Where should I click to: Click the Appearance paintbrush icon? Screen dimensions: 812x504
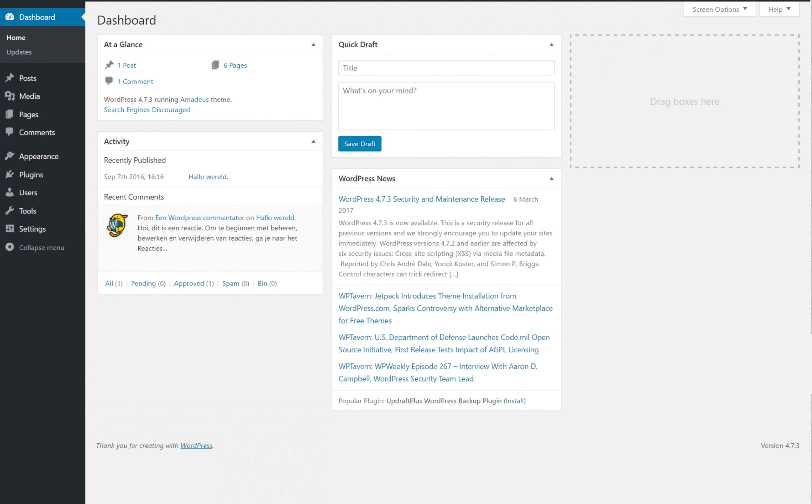point(10,156)
